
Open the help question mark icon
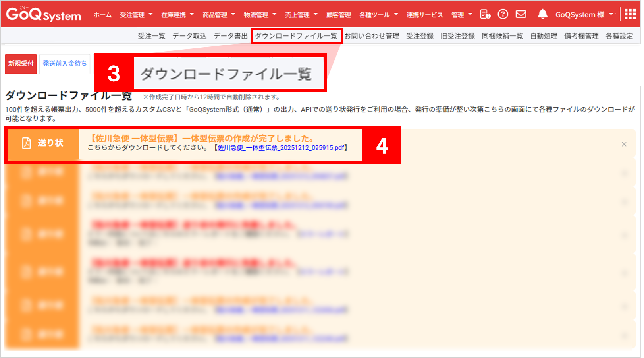click(x=503, y=15)
